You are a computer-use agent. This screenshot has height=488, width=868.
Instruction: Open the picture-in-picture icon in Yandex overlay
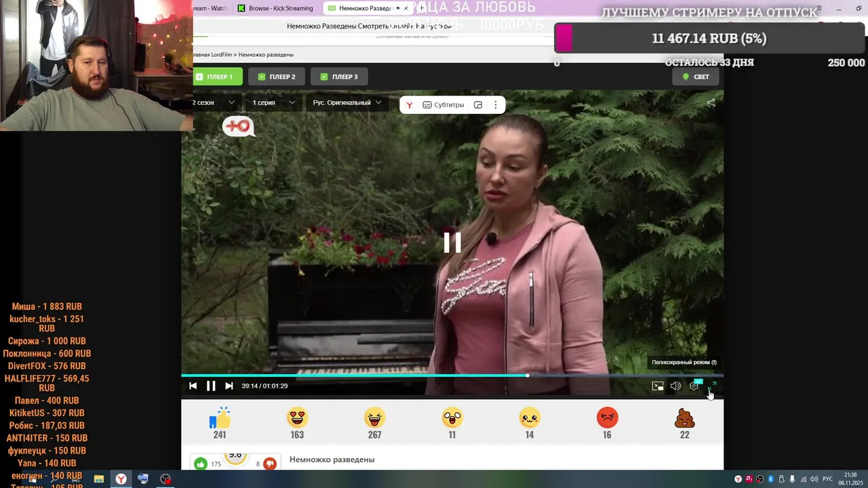478,105
